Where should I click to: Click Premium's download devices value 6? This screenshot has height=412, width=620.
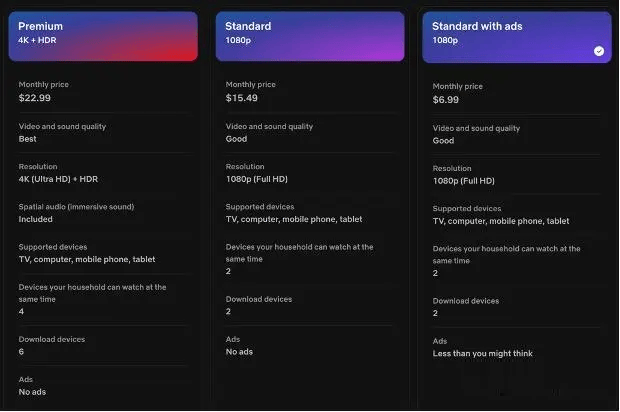22,352
